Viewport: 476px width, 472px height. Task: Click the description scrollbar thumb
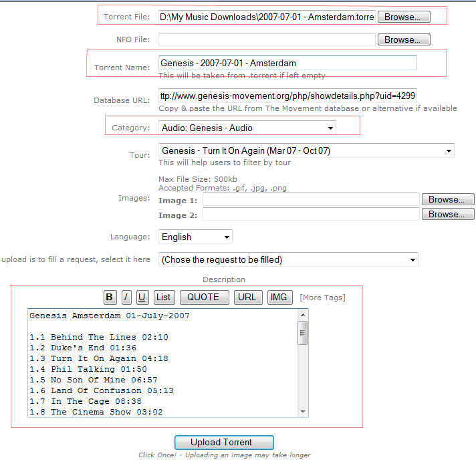click(303, 333)
